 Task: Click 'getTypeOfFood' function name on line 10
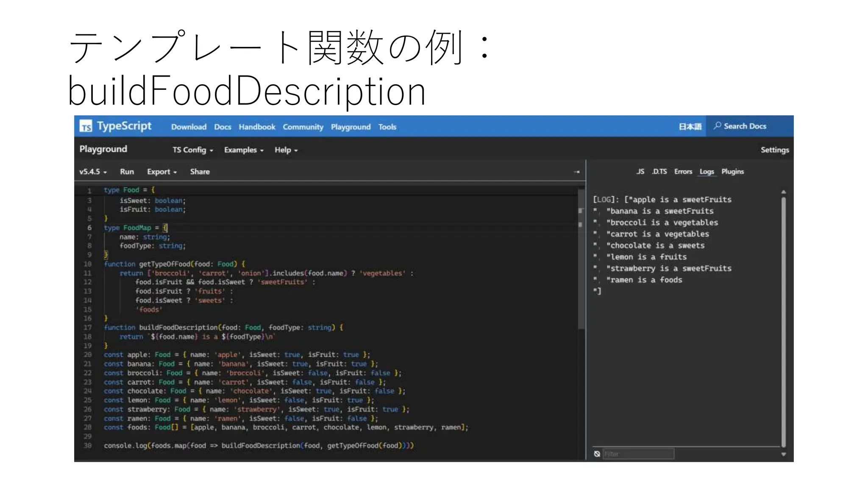click(165, 264)
